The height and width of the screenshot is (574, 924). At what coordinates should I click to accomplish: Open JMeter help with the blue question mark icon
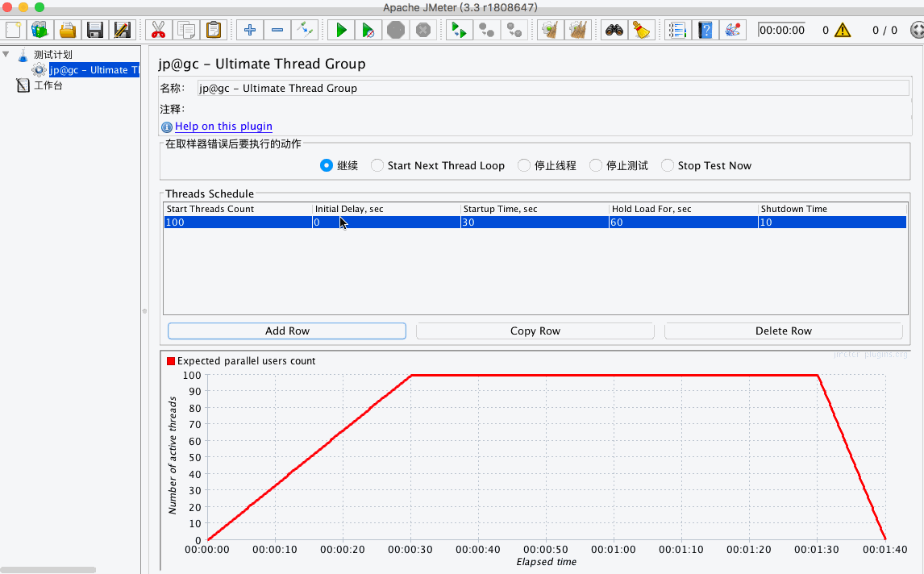(704, 29)
